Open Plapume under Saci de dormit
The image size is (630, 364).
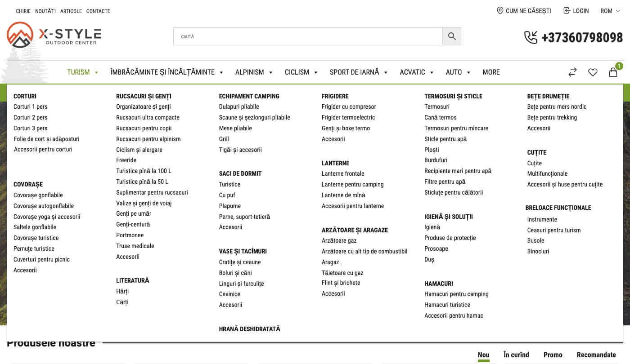coord(230,206)
